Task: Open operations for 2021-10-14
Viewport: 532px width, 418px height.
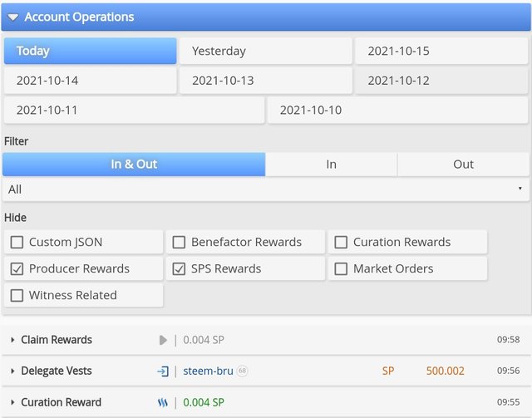Action: [x=91, y=81]
